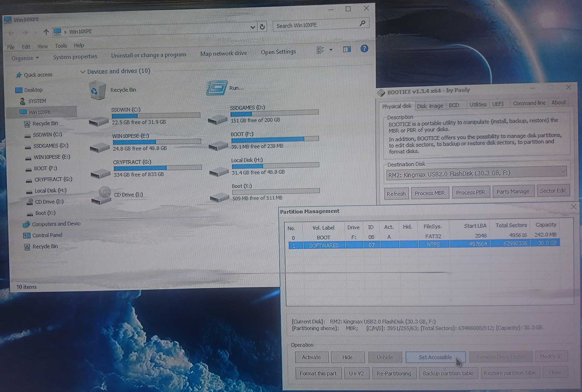Screen dimensions: 582x392
Task: Click the change view layout icon
Action: [x=320, y=50]
